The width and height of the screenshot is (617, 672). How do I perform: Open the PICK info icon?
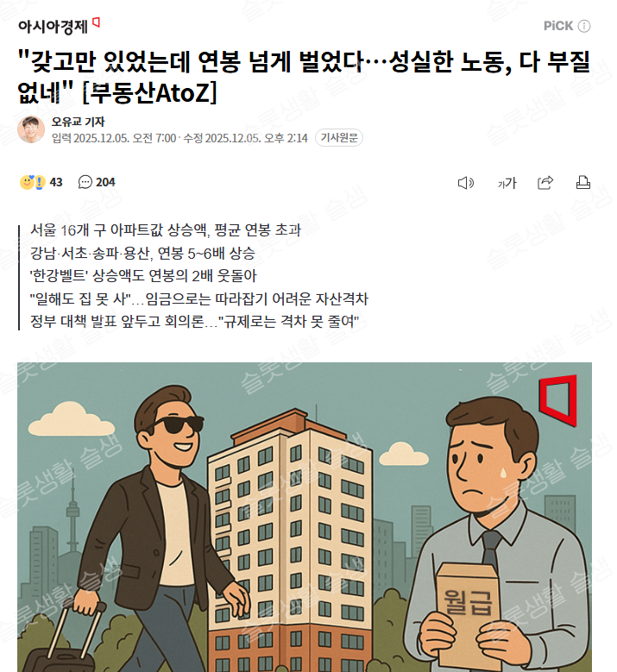pyautogui.click(x=584, y=26)
